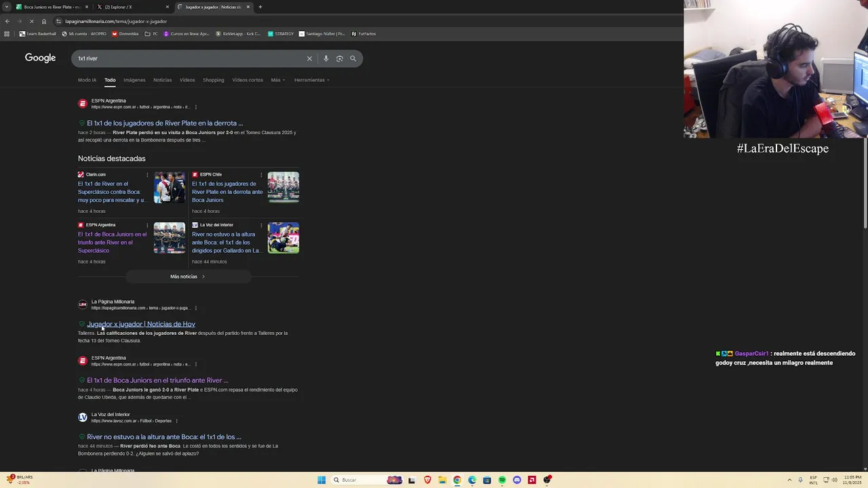Open the tab search dropdown arrow
The height and width of the screenshot is (488, 868).
point(7,7)
